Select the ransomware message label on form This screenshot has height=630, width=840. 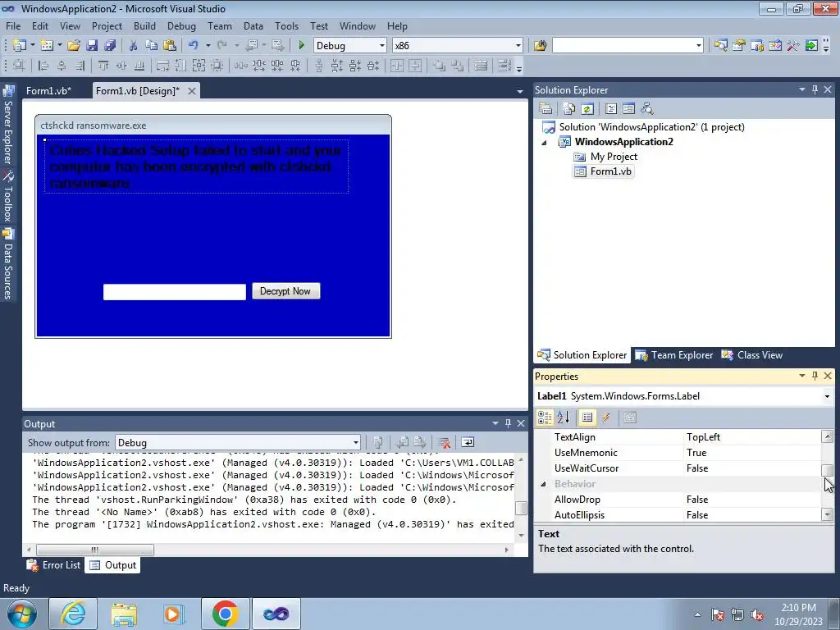[x=196, y=167]
